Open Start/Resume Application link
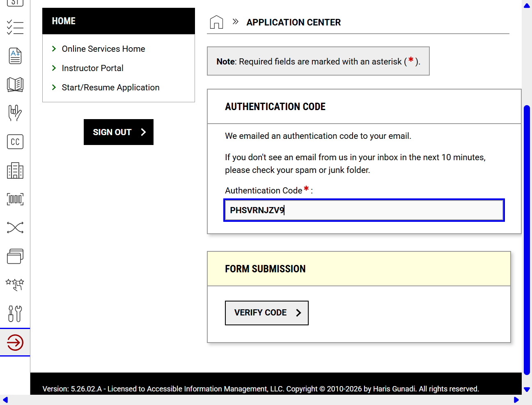Image resolution: width=532 pixels, height=405 pixels. coord(110,87)
